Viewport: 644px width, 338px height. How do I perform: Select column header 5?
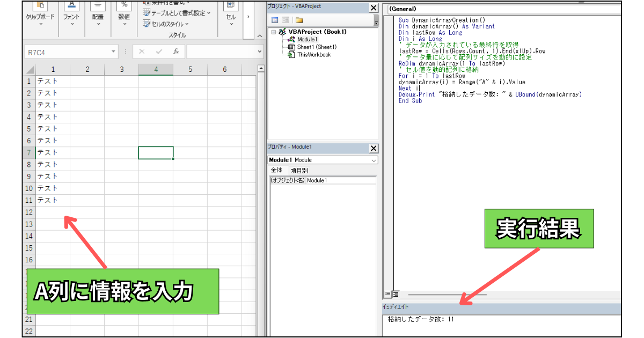[x=190, y=70]
